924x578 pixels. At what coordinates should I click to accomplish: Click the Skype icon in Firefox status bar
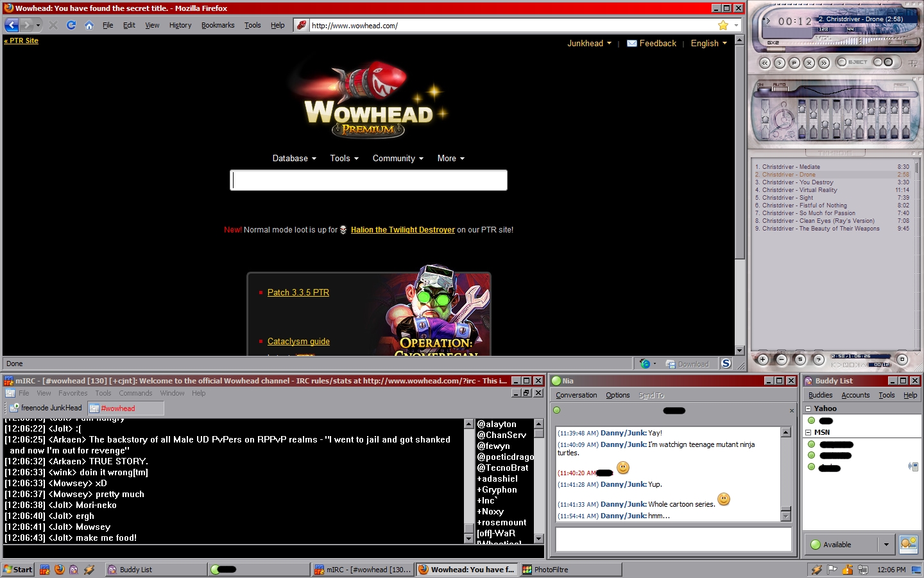pyautogui.click(x=726, y=363)
